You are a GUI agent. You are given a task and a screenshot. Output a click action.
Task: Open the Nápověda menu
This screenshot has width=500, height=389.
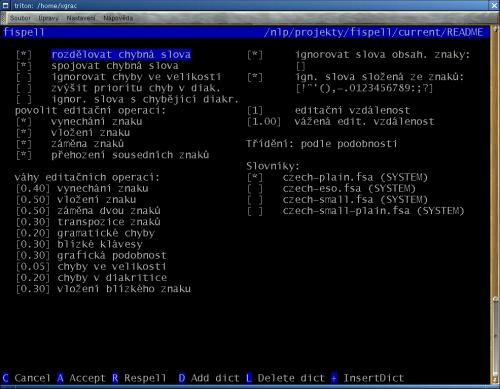(x=118, y=18)
